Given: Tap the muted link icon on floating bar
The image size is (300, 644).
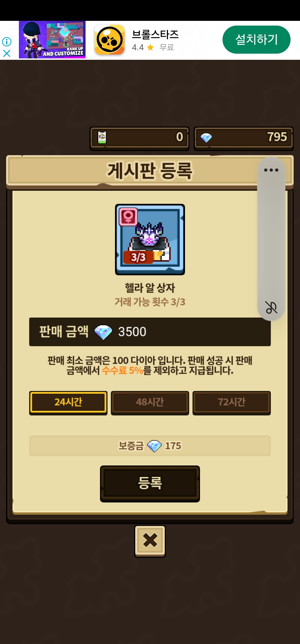Looking at the screenshot, I should (271, 308).
